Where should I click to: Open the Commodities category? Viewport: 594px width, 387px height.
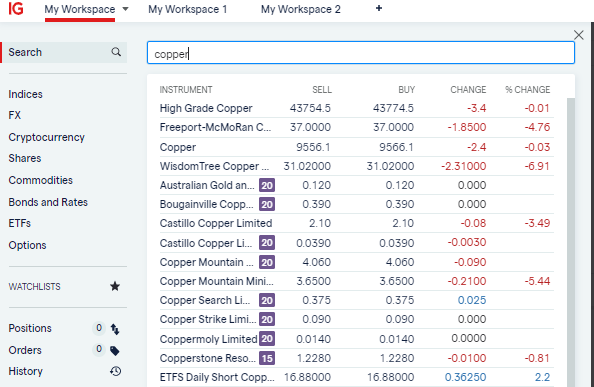point(41,180)
